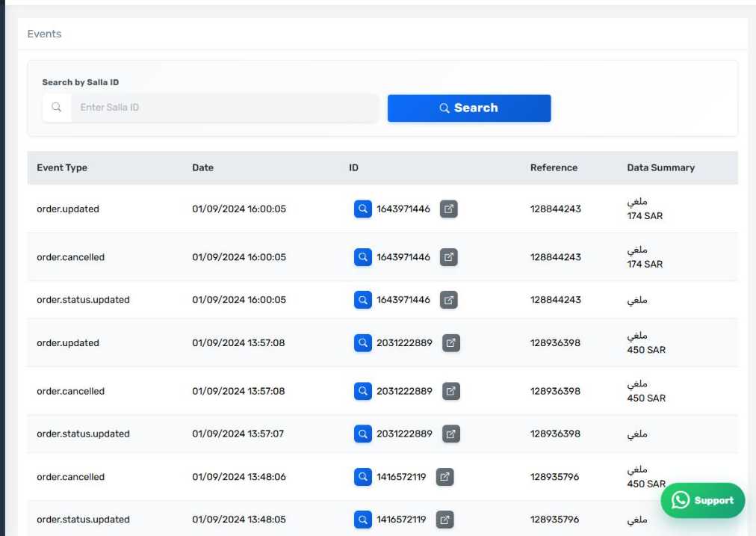Click the Data Summary column header
The width and height of the screenshot is (756, 536).
pos(660,168)
